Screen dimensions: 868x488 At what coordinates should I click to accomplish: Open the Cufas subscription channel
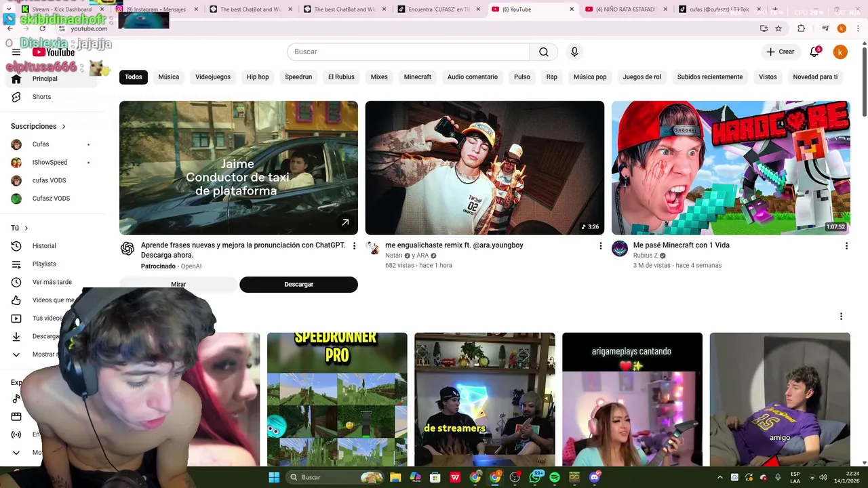[x=53, y=144]
